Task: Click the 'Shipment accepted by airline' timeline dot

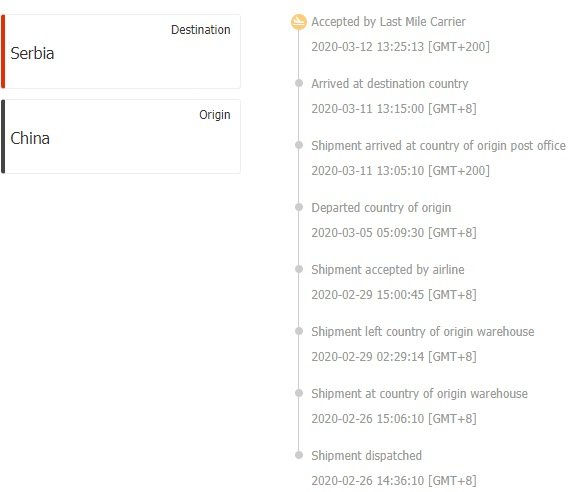Action: tap(299, 269)
